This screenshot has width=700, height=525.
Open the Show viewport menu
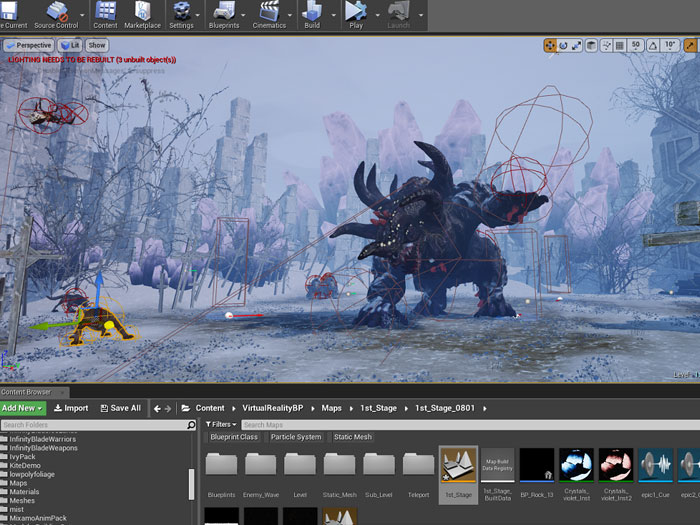coord(96,45)
